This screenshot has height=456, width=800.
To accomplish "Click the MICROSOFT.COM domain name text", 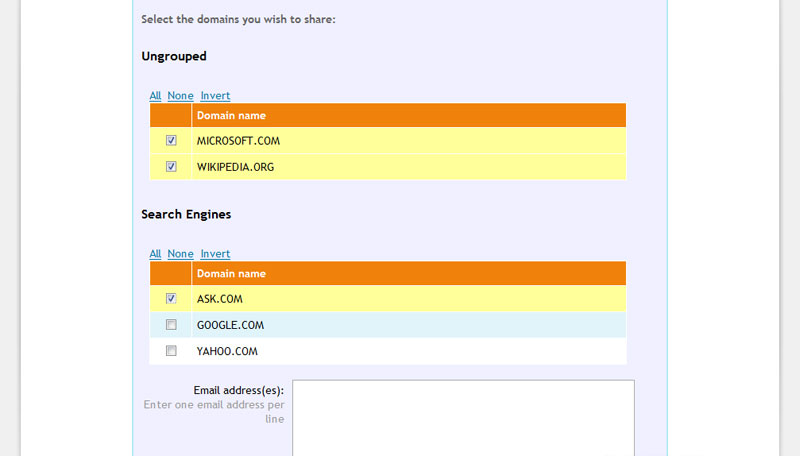I will [238, 141].
